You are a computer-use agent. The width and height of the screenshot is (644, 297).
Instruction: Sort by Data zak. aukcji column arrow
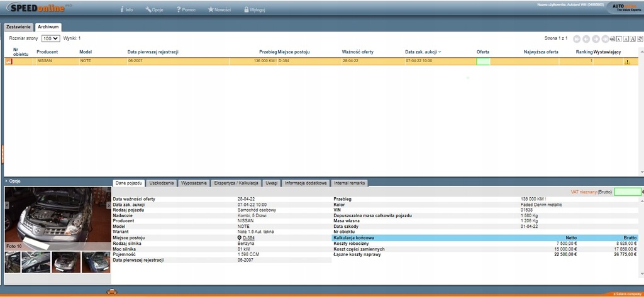pyautogui.click(x=440, y=51)
